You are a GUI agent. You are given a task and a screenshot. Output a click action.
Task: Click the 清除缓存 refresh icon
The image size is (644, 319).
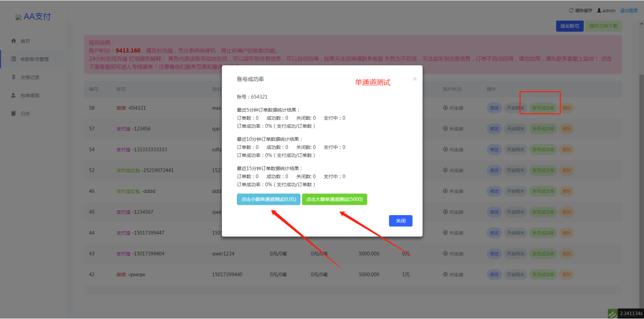click(571, 10)
